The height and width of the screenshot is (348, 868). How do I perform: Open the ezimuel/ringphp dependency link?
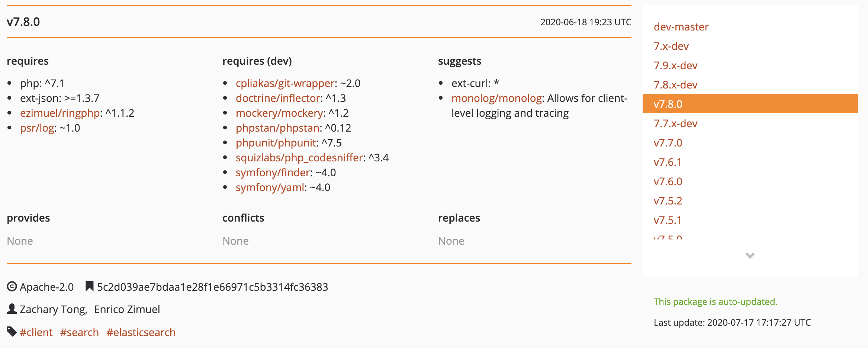60,113
